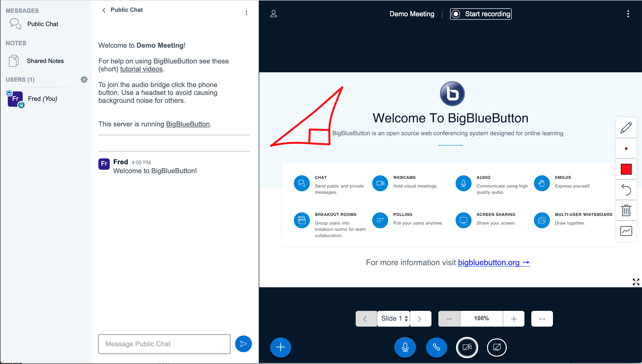The width and height of the screenshot is (642, 364).
Task: Open users management gear settings
Action: click(x=84, y=79)
